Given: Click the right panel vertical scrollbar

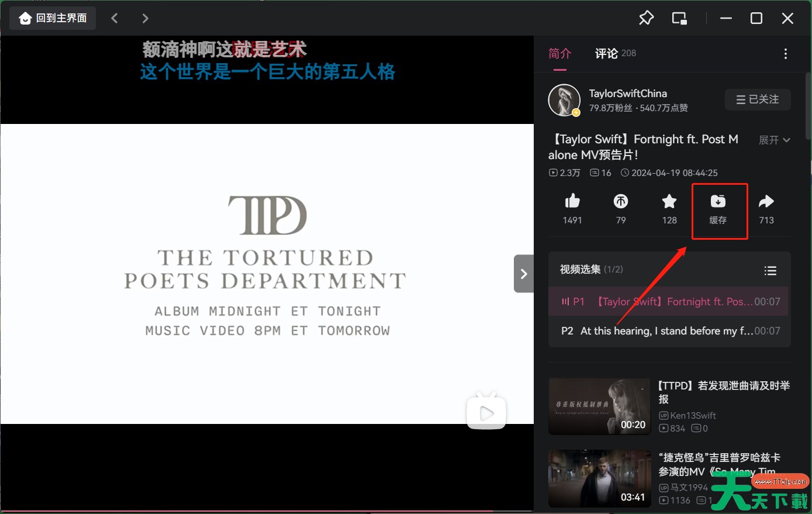Looking at the screenshot, I should tap(808, 105).
